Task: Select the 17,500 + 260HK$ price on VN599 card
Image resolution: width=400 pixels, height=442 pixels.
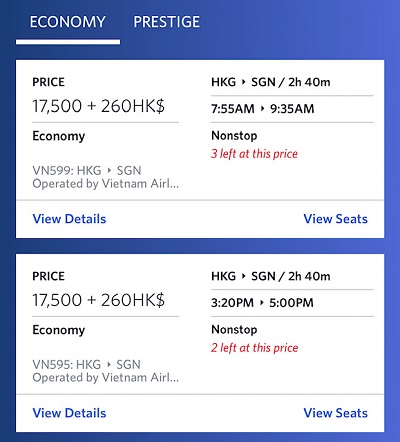Action: point(98,106)
